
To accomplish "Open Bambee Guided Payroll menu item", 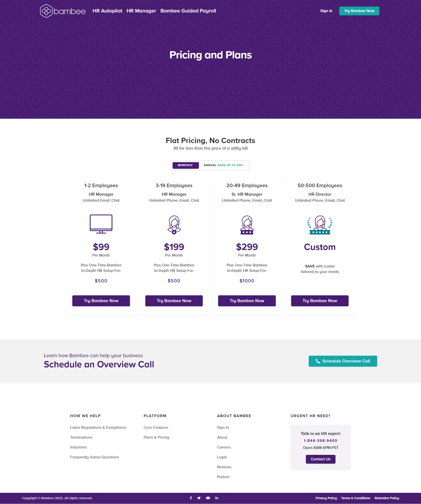I will pyautogui.click(x=188, y=11).
